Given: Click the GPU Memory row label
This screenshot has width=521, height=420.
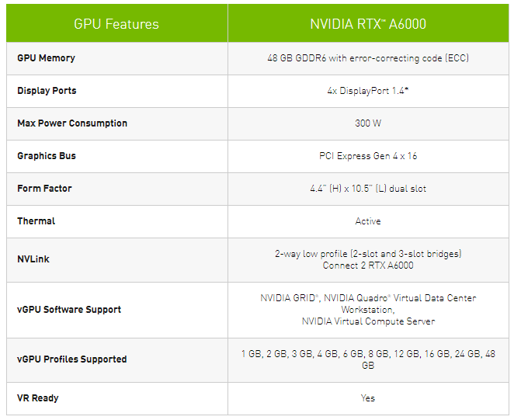Looking at the screenshot, I should tap(46, 58).
